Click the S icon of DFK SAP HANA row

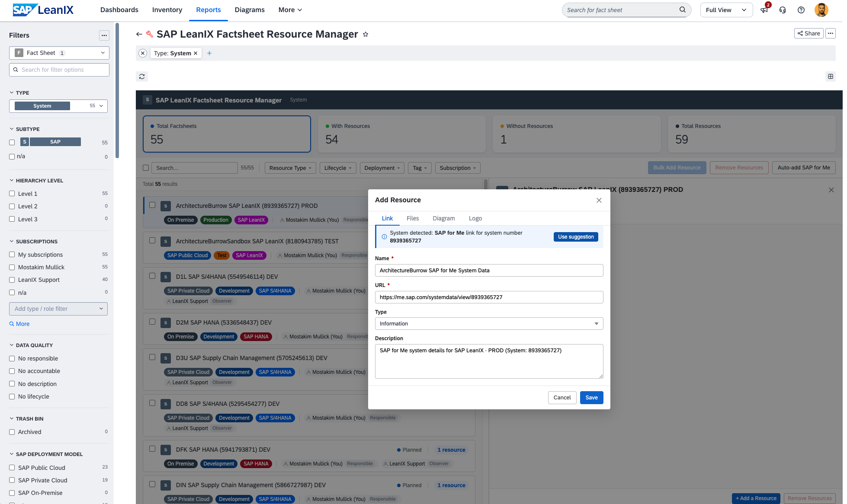165,450
